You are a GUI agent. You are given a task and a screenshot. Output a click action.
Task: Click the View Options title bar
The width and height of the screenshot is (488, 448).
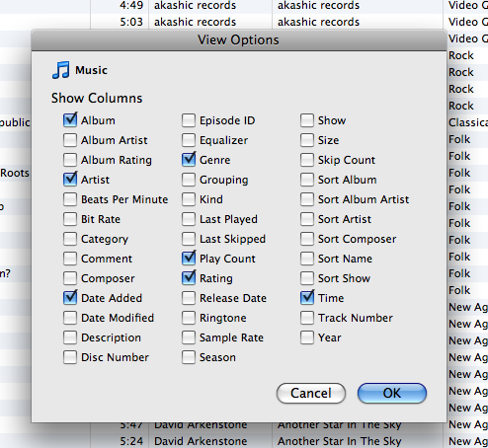tap(239, 39)
